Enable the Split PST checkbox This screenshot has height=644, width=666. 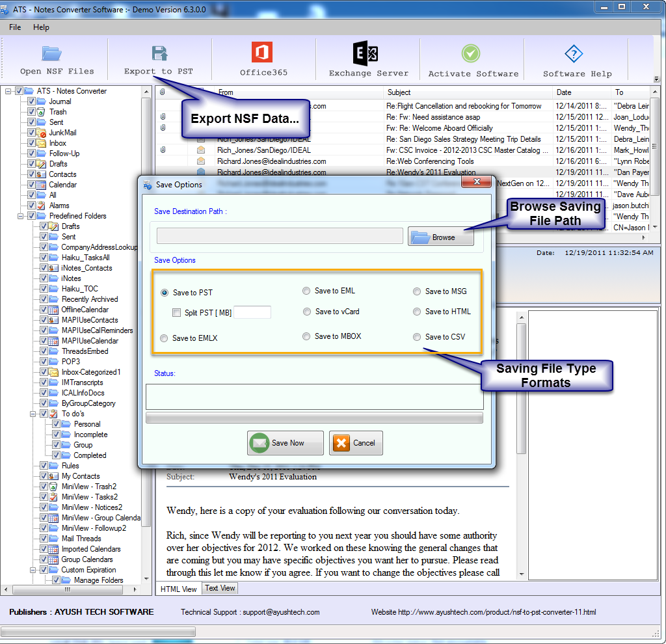pos(177,313)
